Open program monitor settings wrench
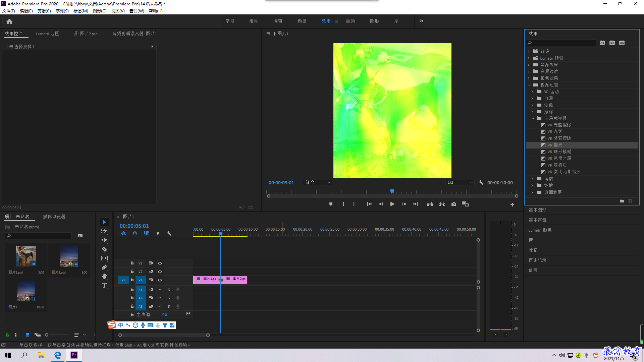The height and width of the screenshot is (362, 644). [481, 182]
